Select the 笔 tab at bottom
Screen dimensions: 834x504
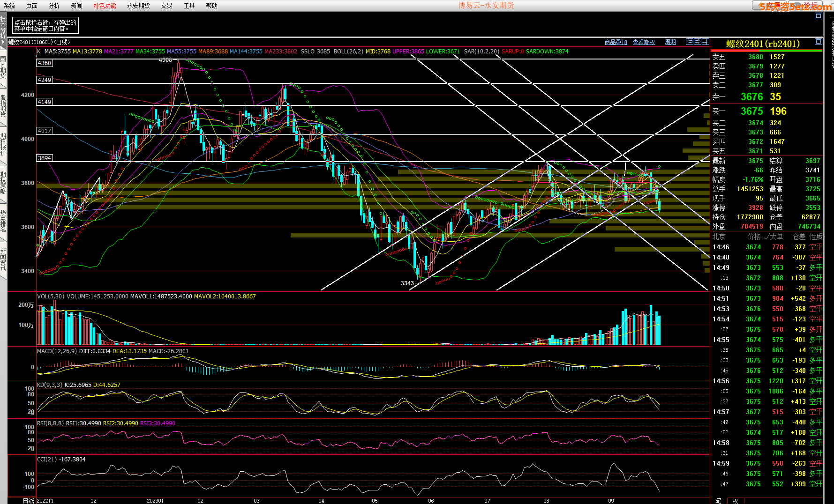(x=718, y=501)
